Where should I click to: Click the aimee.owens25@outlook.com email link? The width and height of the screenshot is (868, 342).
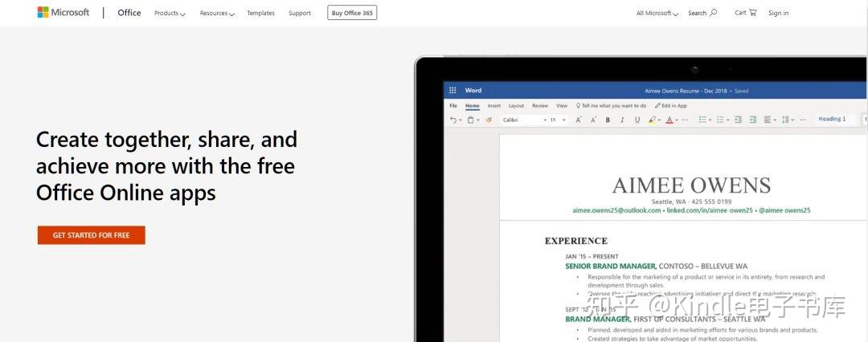click(616, 210)
